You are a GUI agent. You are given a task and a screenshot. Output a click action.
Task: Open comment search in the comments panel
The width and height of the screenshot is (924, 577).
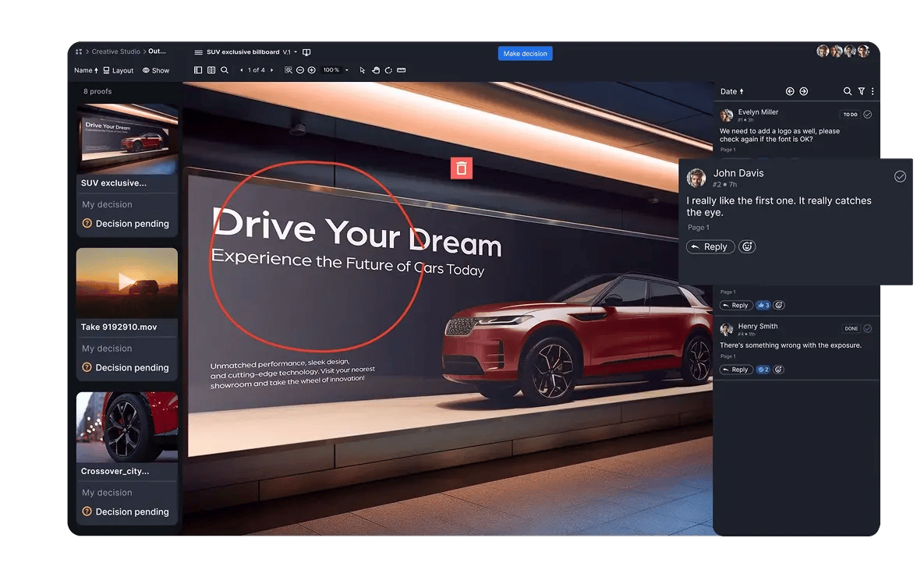point(848,91)
